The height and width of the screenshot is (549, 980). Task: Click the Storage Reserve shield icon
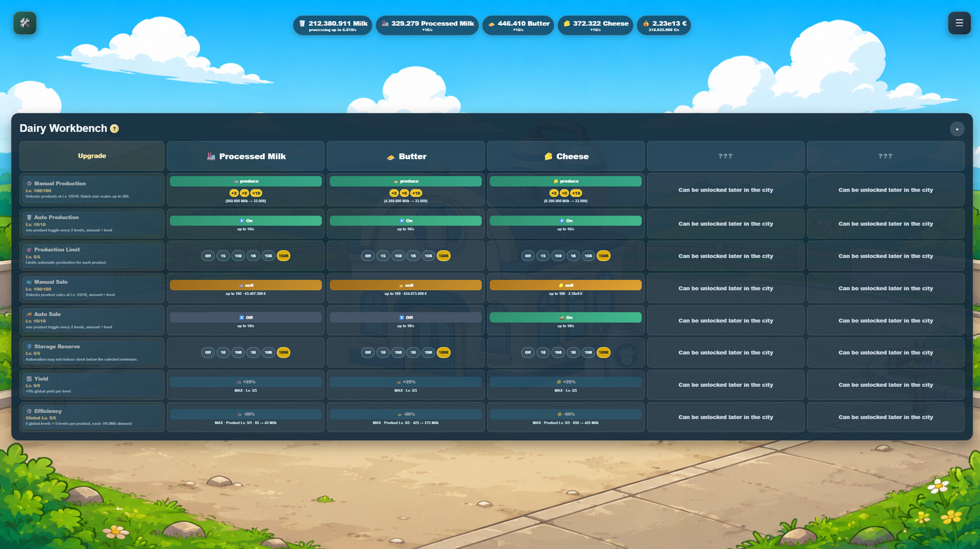[29, 346]
